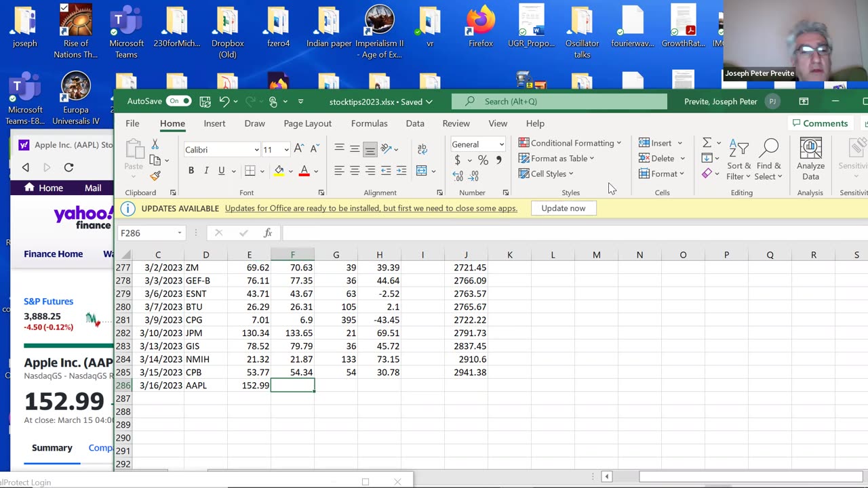This screenshot has height=488, width=868.
Task: Toggle Italic formatting in Excel
Action: 206,171
